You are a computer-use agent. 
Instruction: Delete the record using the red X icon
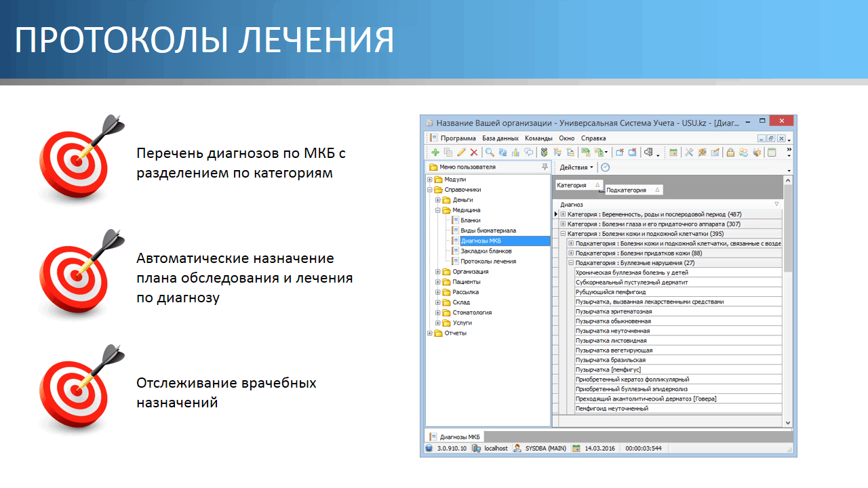point(473,152)
